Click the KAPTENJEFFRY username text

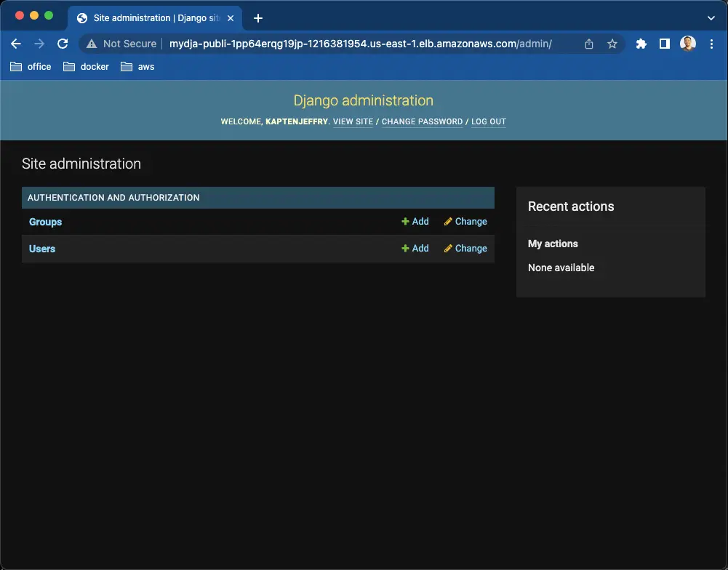297,121
